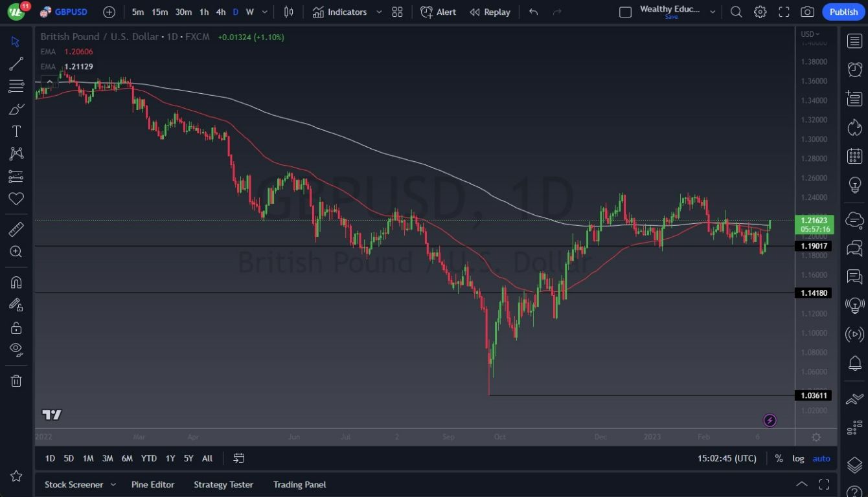Take a chart snapshot with the camera icon
This screenshot has height=497, width=868.
[x=807, y=11]
